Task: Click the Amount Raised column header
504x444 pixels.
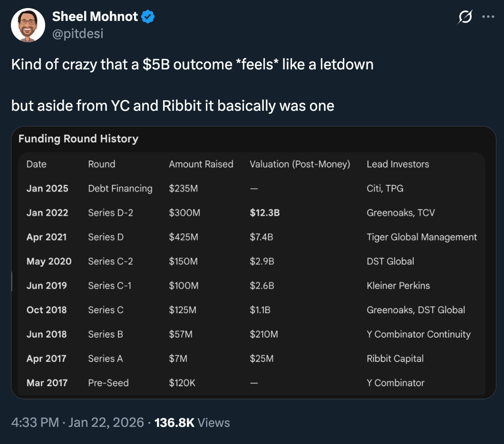Action: click(201, 164)
